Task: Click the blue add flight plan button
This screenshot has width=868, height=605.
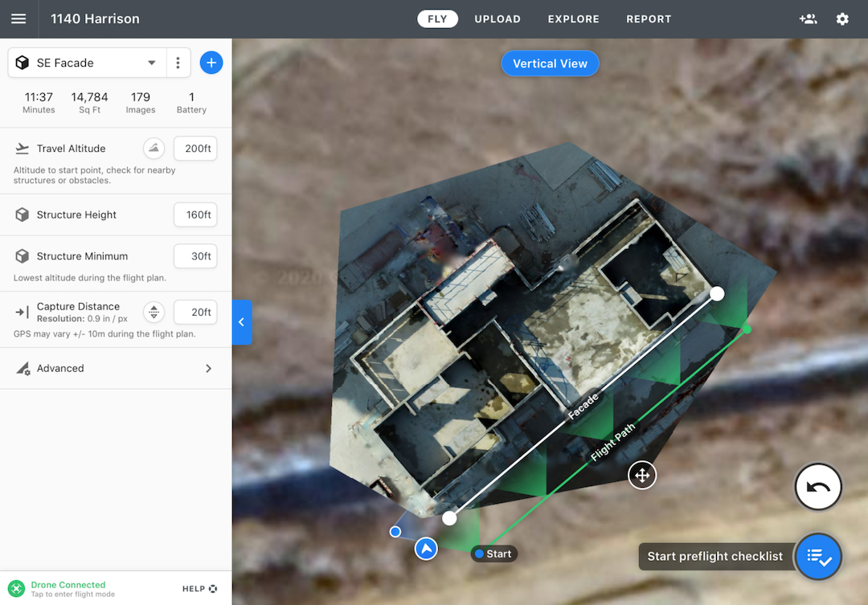Action: tap(211, 63)
